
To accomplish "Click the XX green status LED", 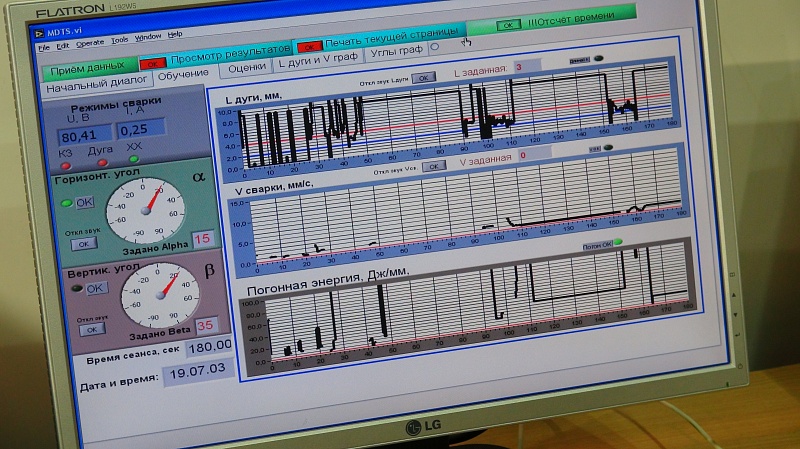I will click(134, 159).
